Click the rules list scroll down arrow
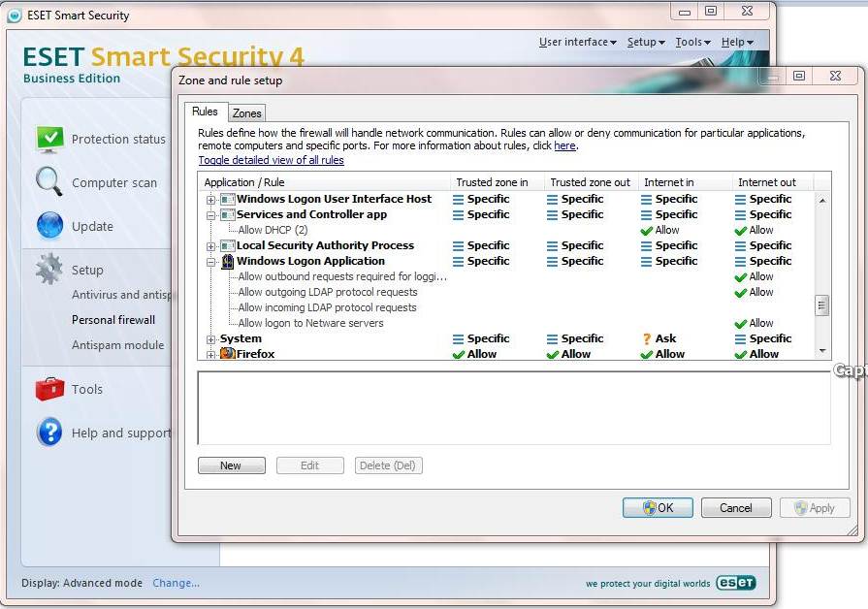Screen dimensions: 868x609 click(822, 351)
